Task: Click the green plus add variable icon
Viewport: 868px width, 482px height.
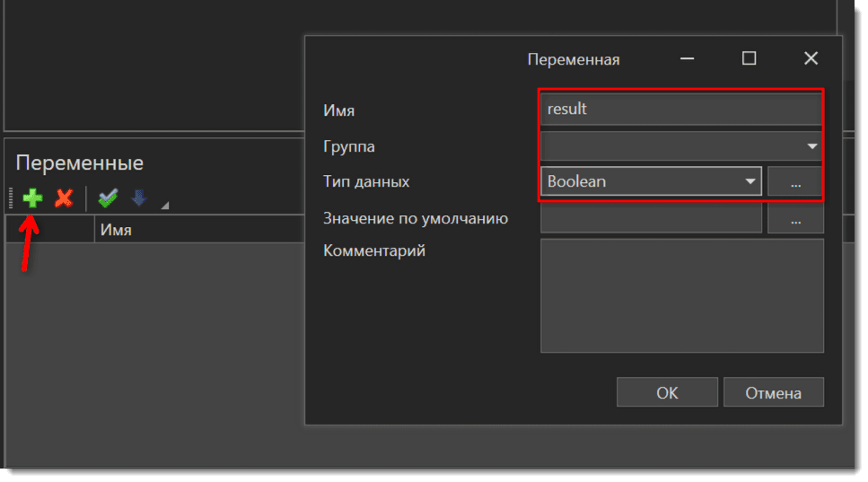Action: pos(32,198)
